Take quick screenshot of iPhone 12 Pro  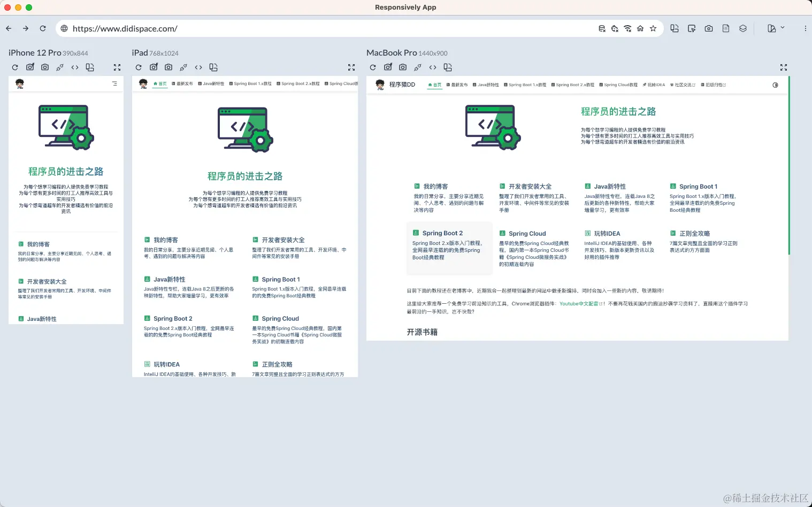(45, 67)
